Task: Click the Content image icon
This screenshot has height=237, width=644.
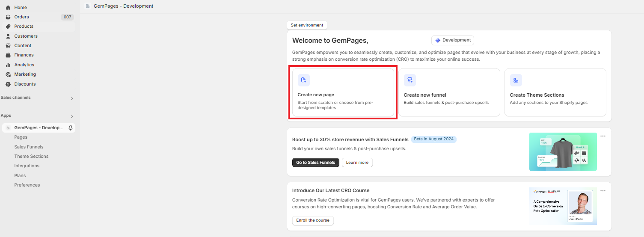Action: [8, 46]
